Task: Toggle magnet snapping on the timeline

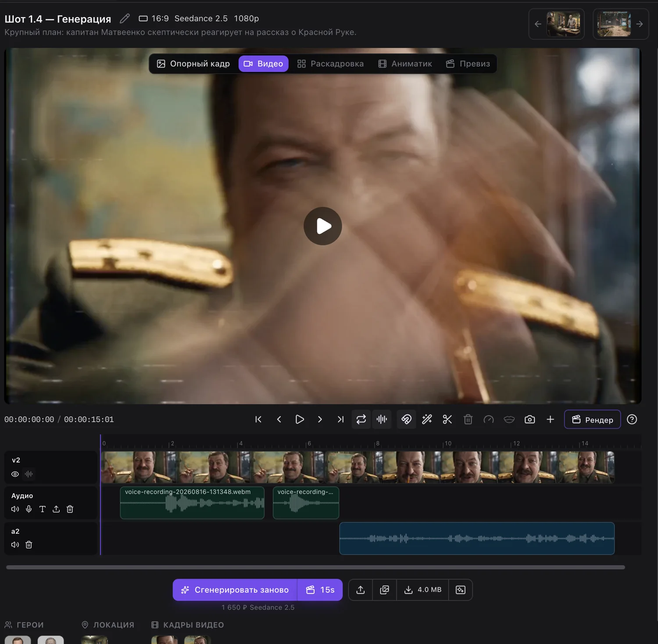Action: click(406, 420)
